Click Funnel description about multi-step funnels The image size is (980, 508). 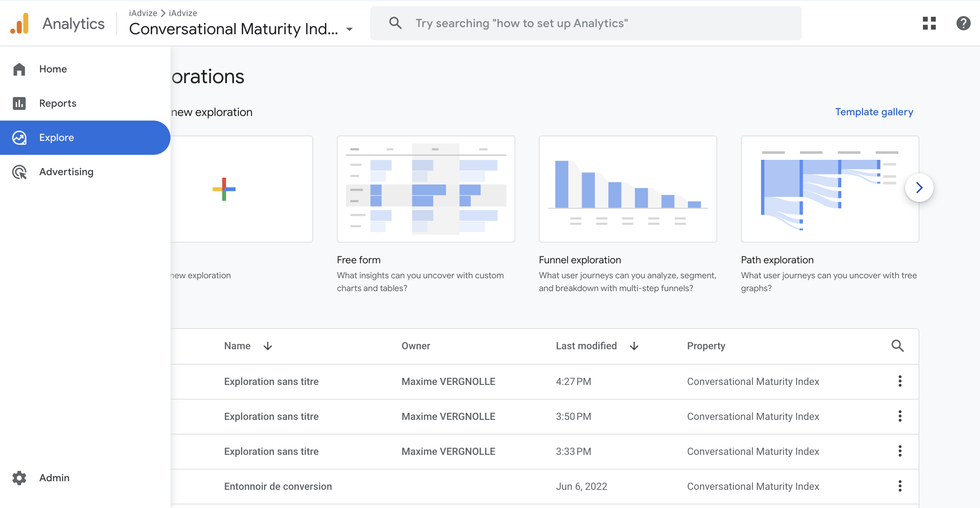tap(627, 281)
